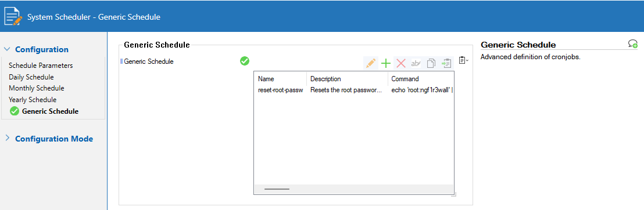Click the edit pencil icon above the table
The width and height of the screenshot is (644, 210).
coord(371,63)
